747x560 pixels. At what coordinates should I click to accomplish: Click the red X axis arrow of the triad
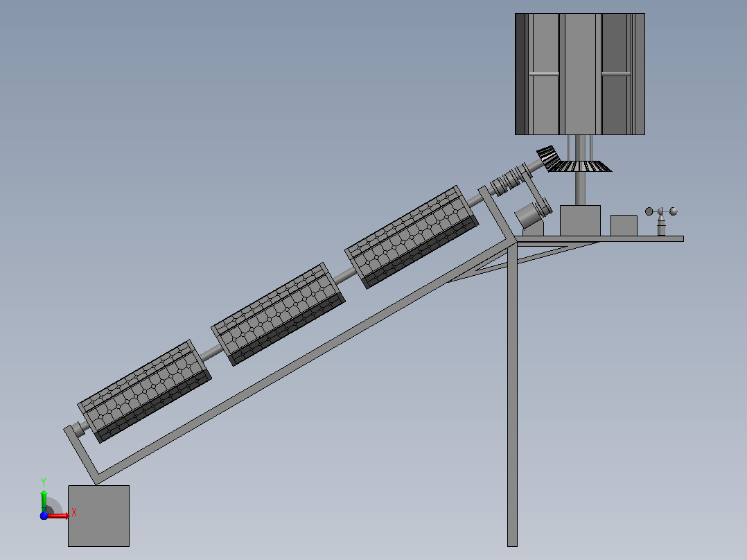(59, 515)
